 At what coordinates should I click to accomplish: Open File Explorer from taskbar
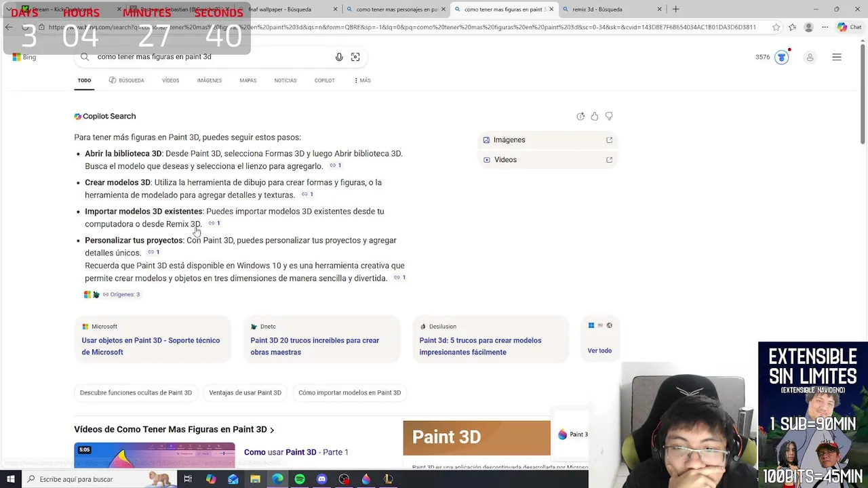click(255, 479)
